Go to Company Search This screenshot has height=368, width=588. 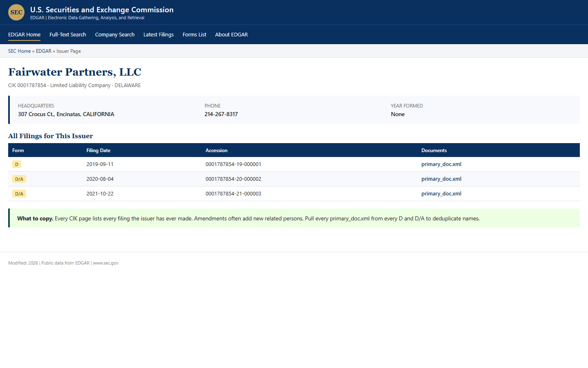click(115, 35)
